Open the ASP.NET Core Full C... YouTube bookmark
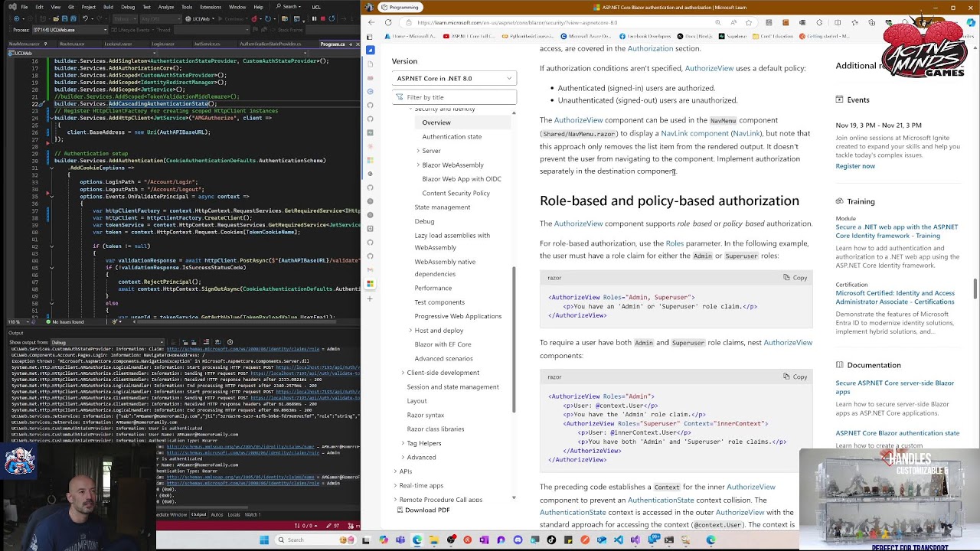The image size is (980, 551). [x=469, y=36]
